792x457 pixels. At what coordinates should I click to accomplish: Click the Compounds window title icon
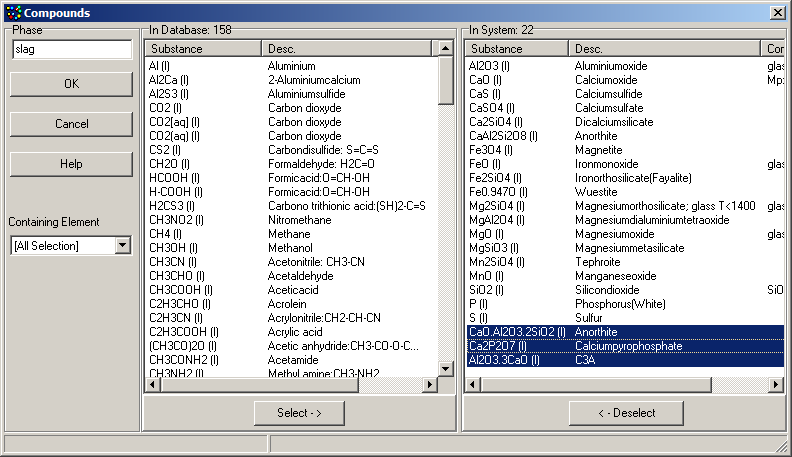click(x=11, y=12)
